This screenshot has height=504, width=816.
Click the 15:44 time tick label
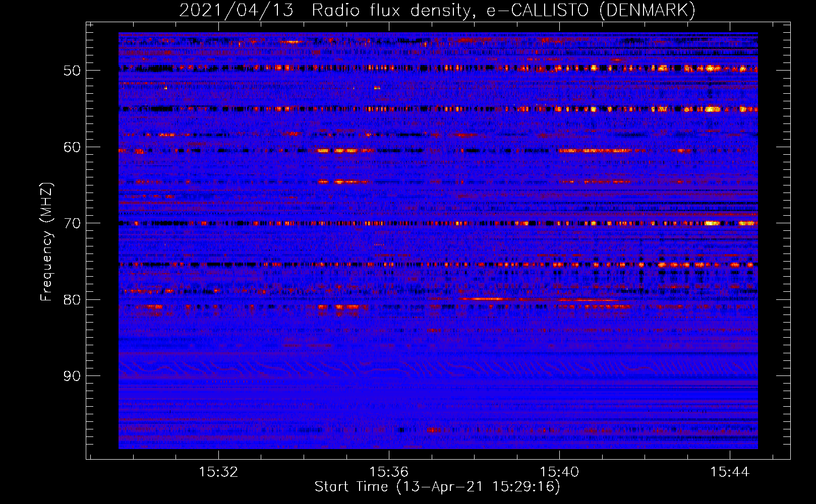[730, 472]
